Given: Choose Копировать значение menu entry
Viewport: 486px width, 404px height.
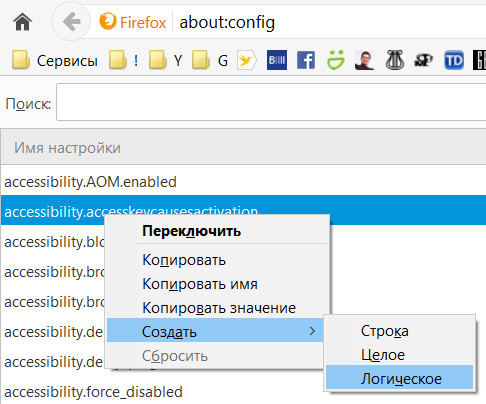Looking at the screenshot, I should (x=219, y=308).
